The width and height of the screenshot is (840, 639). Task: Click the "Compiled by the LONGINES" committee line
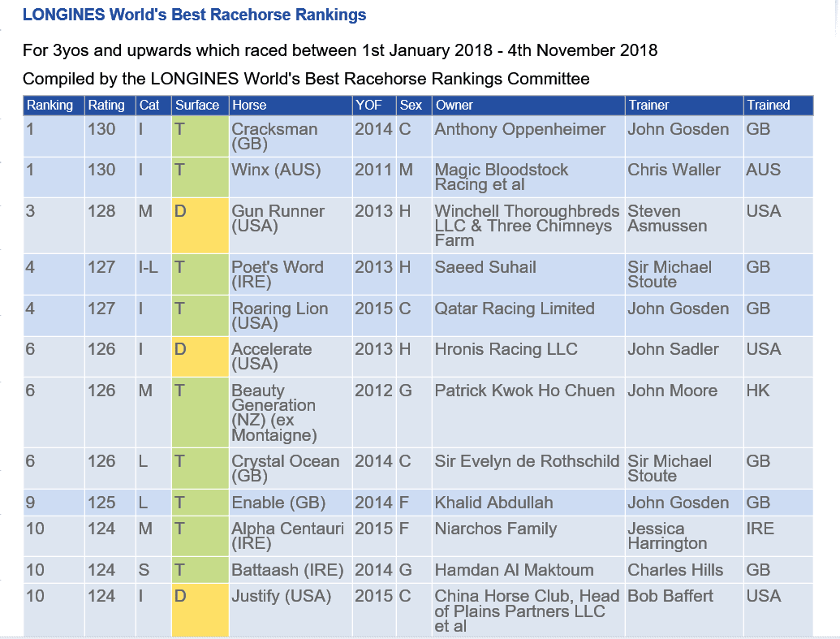(306, 79)
